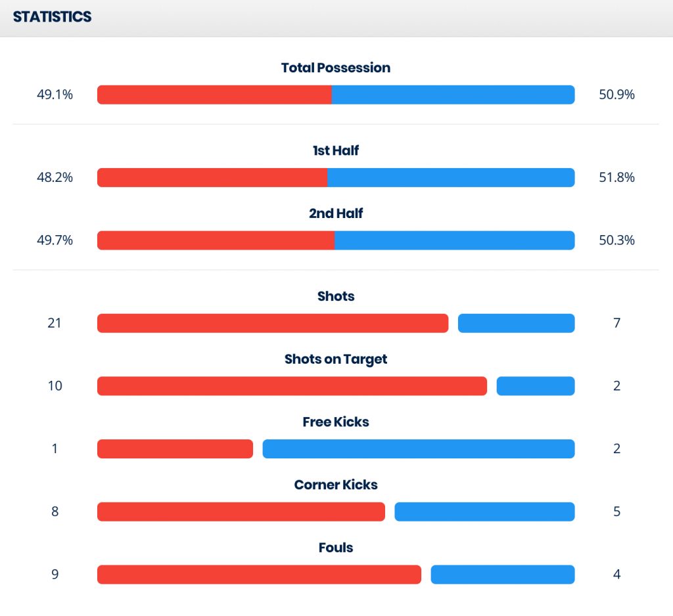The height and width of the screenshot is (616, 673).
Task: Click the blue Shots bar
Action: (x=516, y=323)
